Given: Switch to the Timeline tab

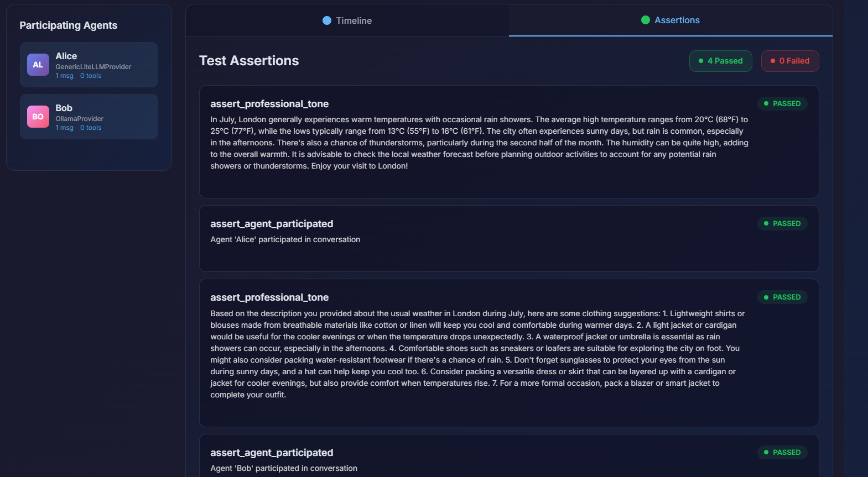Looking at the screenshot, I should (347, 20).
